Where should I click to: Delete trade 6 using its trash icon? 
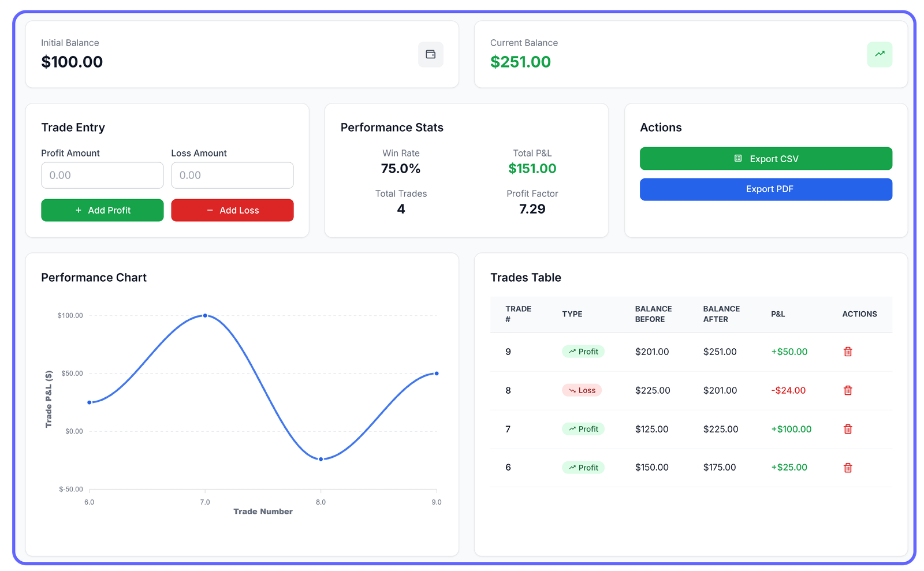[847, 467]
